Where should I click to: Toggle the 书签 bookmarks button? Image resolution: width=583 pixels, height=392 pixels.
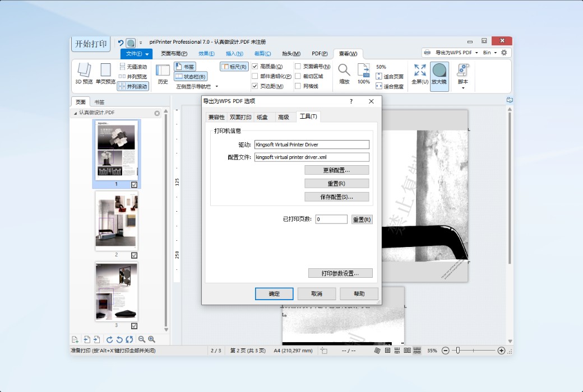[x=185, y=67]
